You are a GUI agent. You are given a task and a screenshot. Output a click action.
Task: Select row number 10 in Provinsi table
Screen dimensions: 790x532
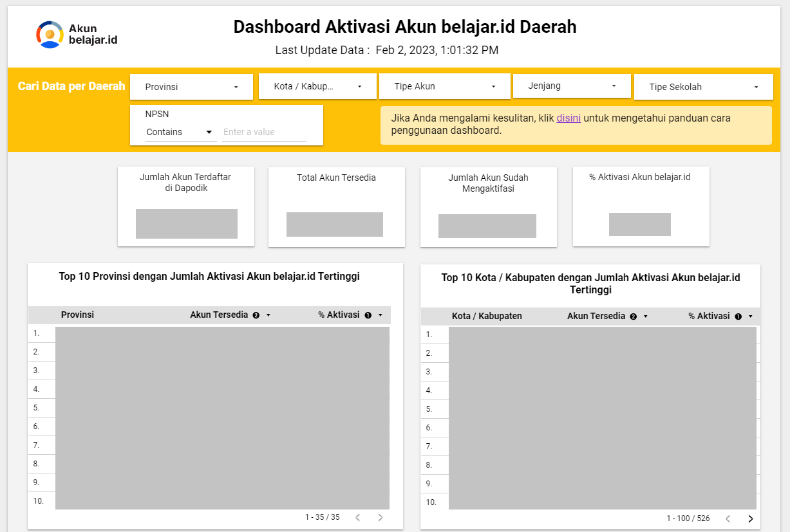[37, 500]
